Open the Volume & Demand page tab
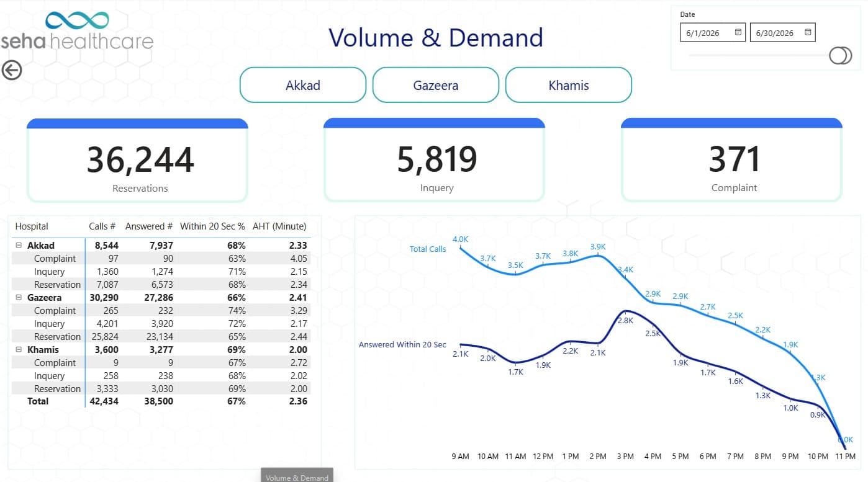The height and width of the screenshot is (482, 868). click(x=297, y=477)
